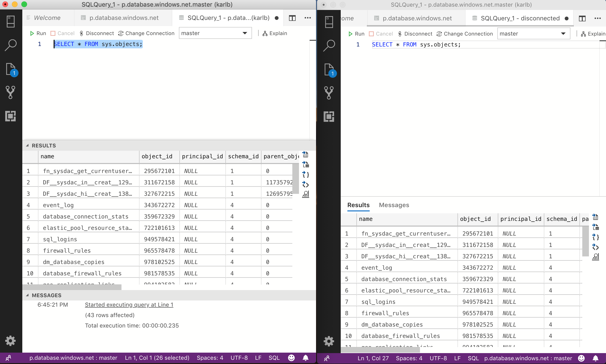
Task: Open master database dropdown in right window
Action: pos(534,34)
